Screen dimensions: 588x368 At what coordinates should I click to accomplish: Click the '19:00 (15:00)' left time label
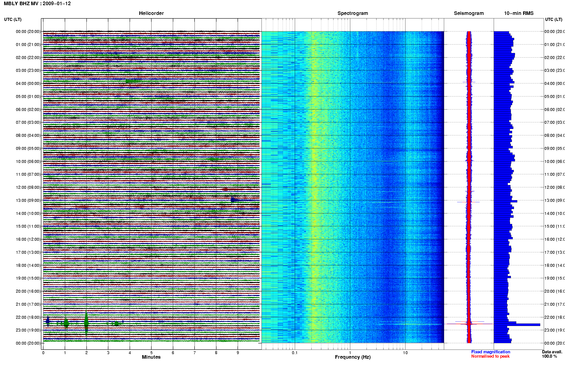pos(28,278)
